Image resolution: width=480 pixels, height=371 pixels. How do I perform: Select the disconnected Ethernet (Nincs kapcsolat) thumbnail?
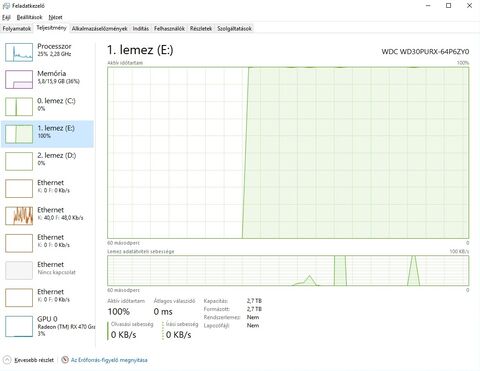(x=19, y=270)
